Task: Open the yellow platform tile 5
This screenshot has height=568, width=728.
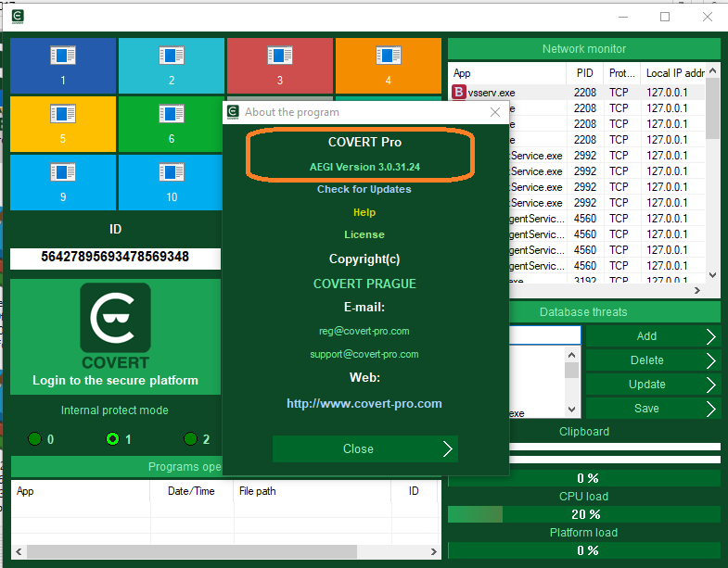Action: pyautogui.click(x=63, y=124)
